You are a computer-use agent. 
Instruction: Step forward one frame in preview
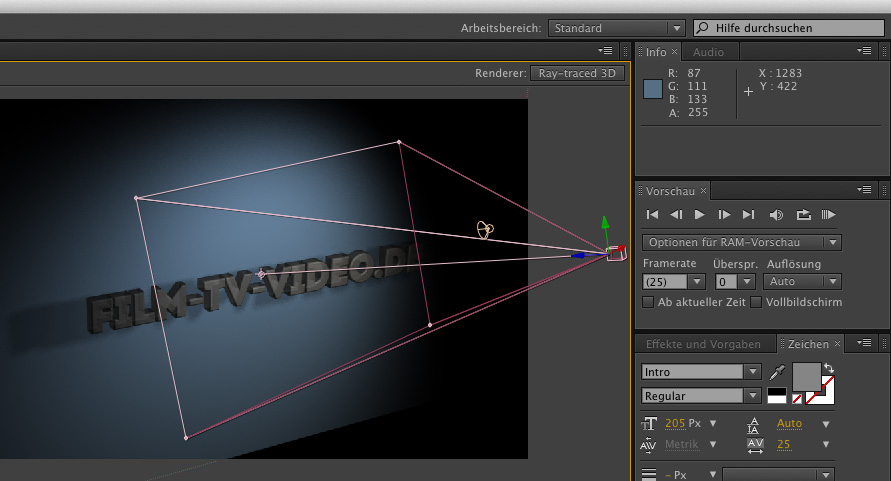pyautogui.click(x=724, y=215)
